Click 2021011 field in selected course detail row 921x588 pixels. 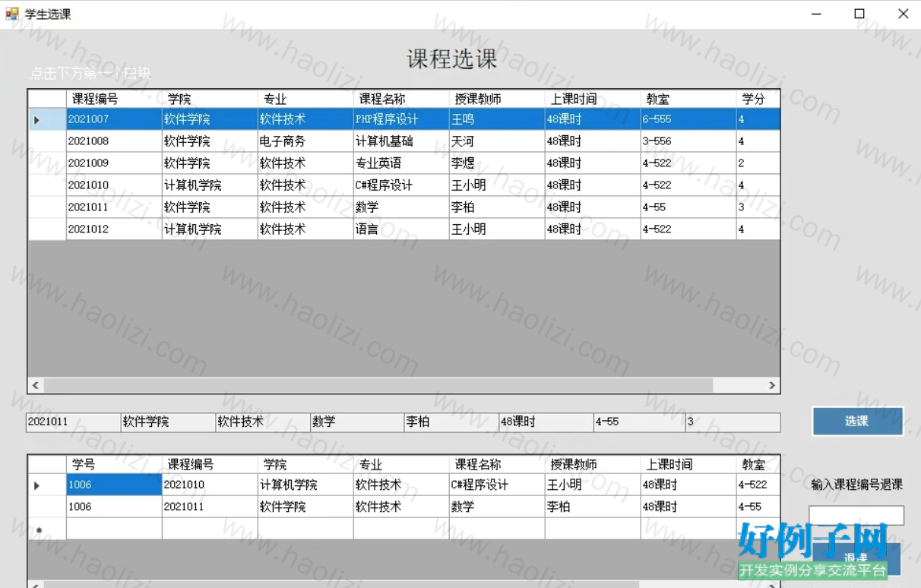coord(73,422)
